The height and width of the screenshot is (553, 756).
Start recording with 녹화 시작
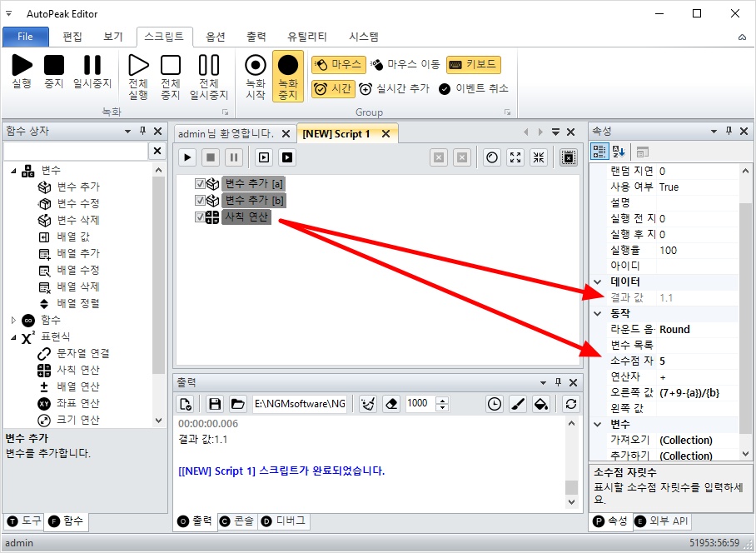[256, 76]
